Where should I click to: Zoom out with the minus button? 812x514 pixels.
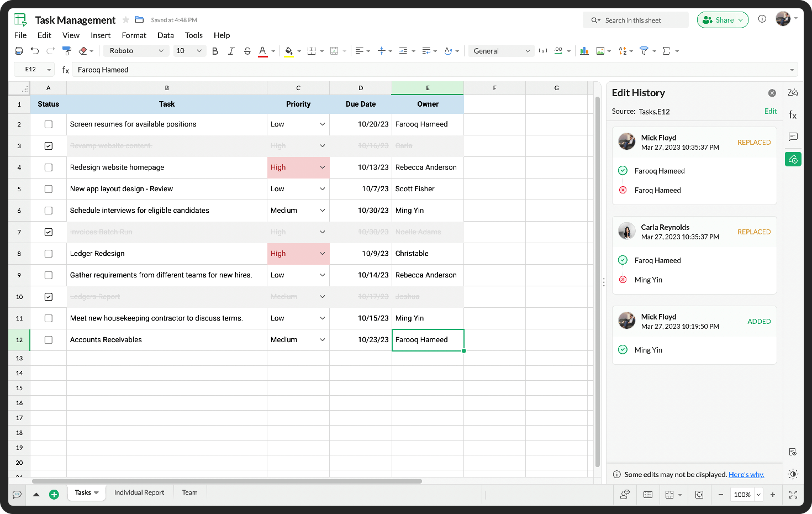(721, 495)
